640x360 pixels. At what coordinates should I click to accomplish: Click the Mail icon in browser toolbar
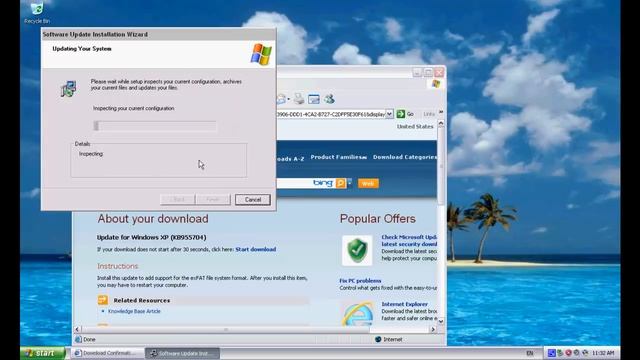coord(281,99)
